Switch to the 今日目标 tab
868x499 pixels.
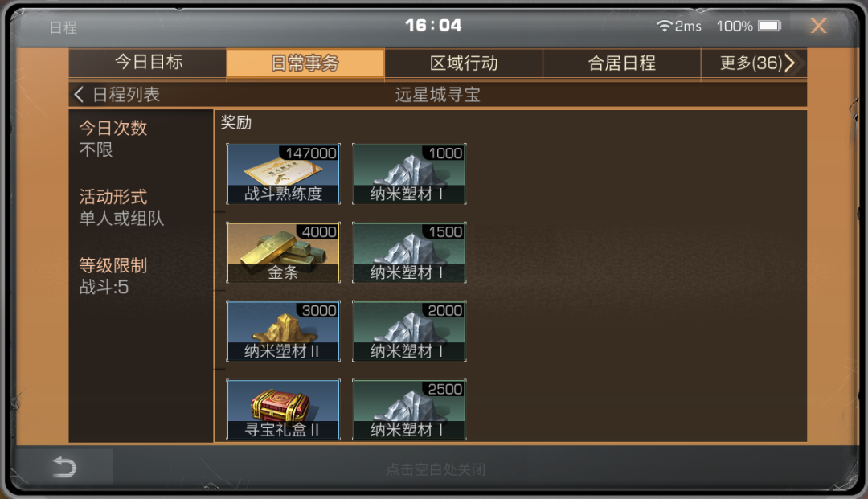point(148,63)
